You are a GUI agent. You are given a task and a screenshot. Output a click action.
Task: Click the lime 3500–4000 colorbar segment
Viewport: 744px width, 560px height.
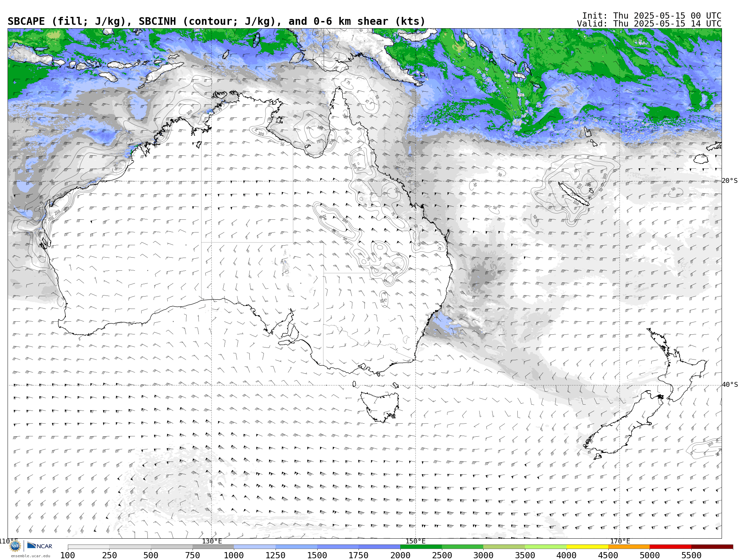(546, 547)
